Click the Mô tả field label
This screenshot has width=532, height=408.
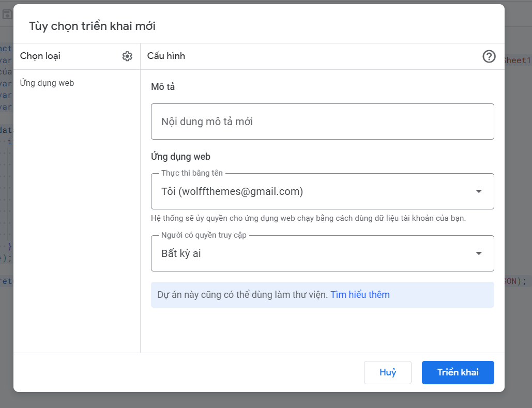pyautogui.click(x=163, y=87)
